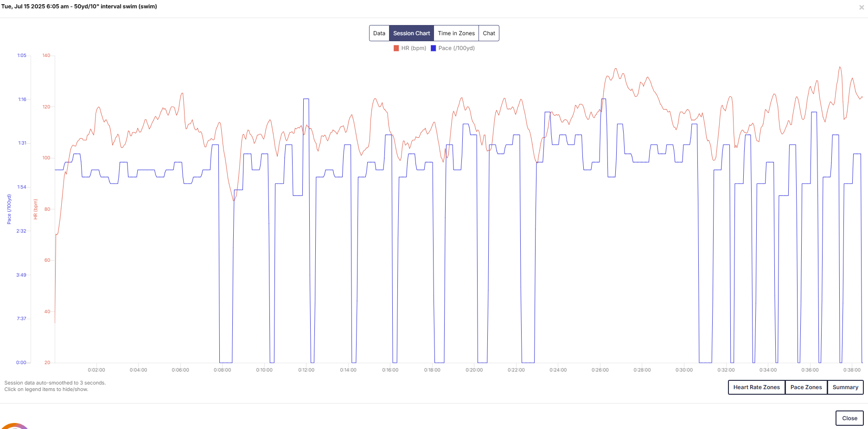The width and height of the screenshot is (868, 429).
Task: Click the Close button at bottom right
Action: 849,418
